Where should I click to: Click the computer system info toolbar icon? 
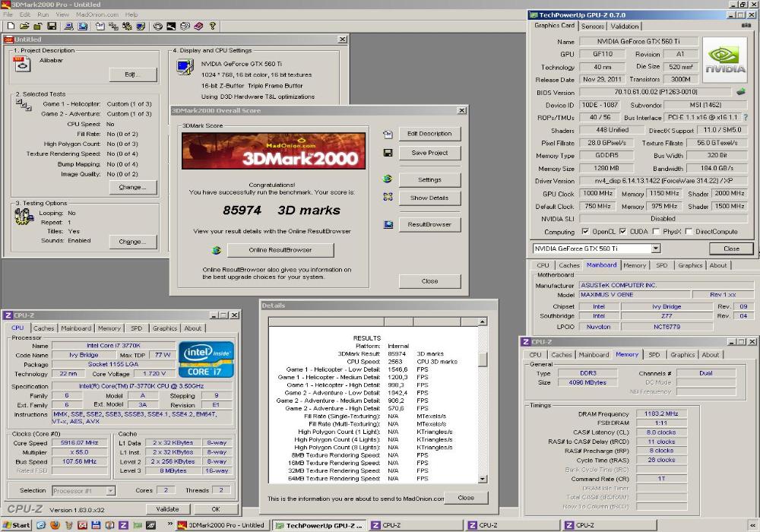[x=69, y=26]
